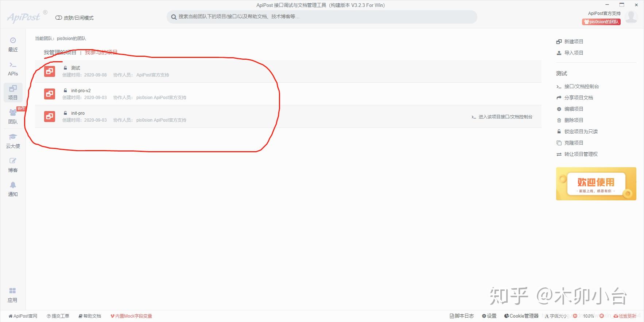Open the 云大使 sidebar section

point(13,141)
